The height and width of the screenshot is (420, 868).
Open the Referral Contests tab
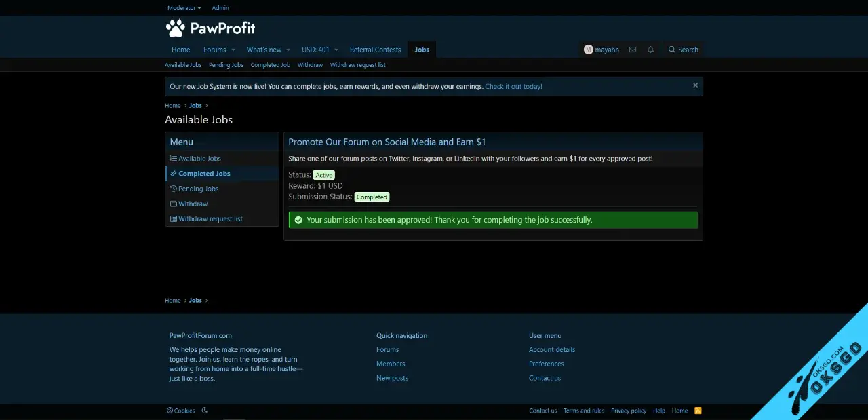[375, 50]
